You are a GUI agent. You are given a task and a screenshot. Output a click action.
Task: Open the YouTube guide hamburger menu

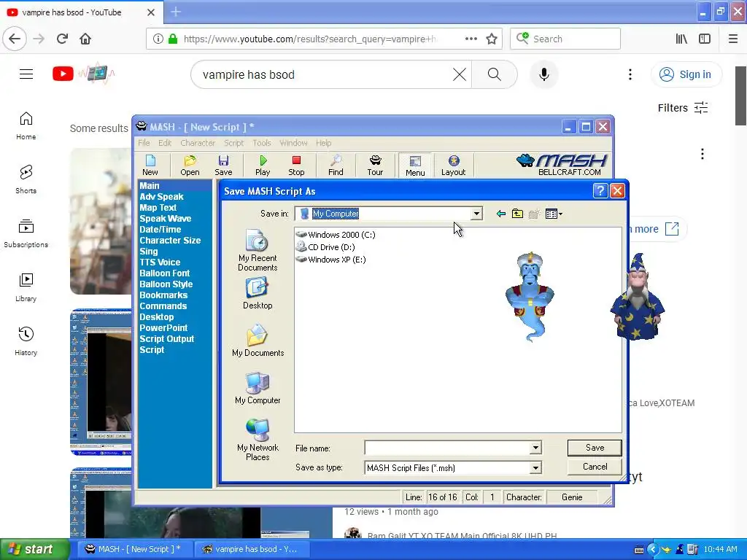tap(26, 74)
